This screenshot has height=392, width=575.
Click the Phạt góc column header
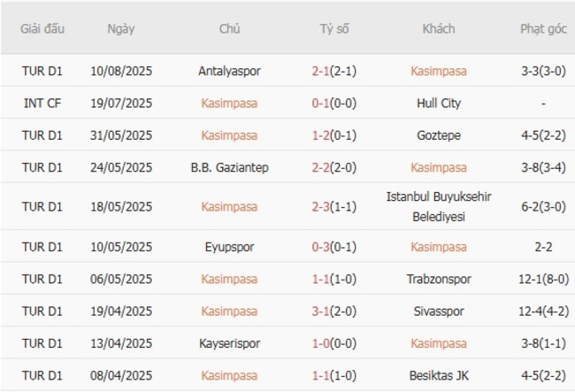tap(543, 28)
